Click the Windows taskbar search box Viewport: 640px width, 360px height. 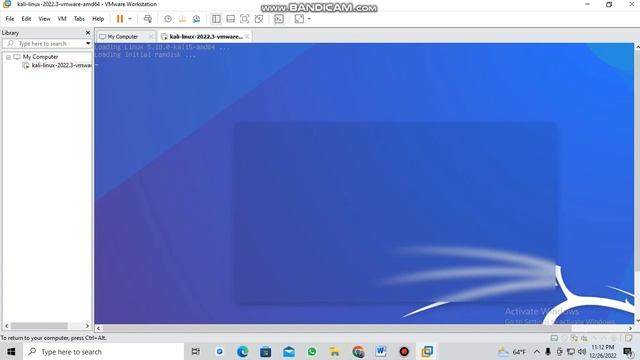(x=103, y=351)
